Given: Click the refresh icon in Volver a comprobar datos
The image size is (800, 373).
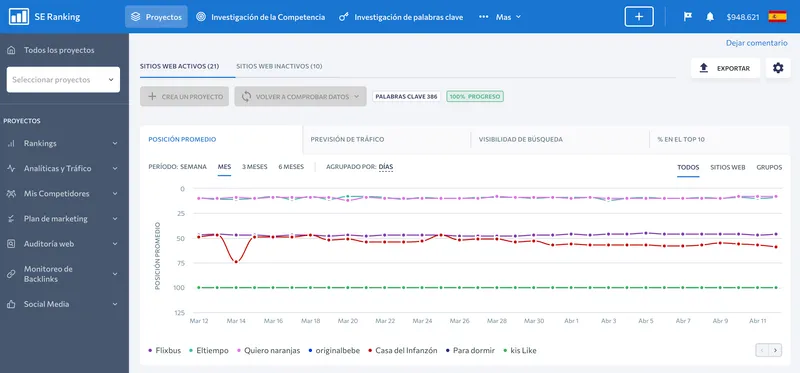Looking at the screenshot, I should pyautogui.click(x=246, y=96).
